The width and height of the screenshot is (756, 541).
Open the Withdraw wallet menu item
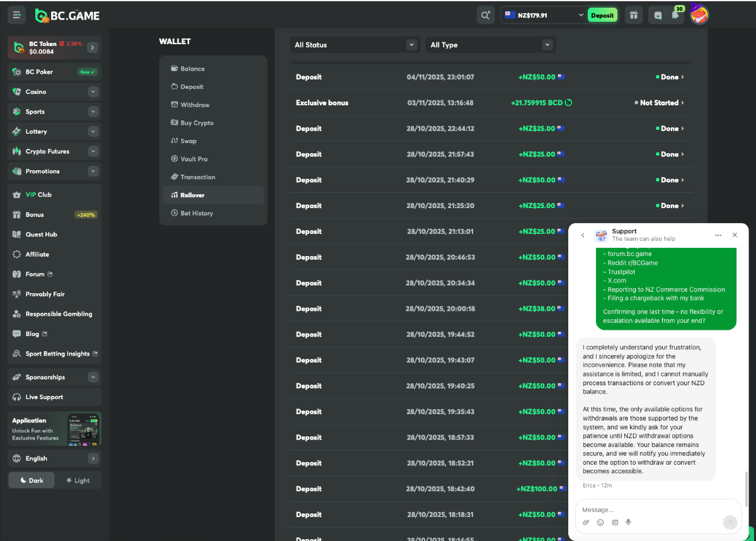[x=195, y=105]
